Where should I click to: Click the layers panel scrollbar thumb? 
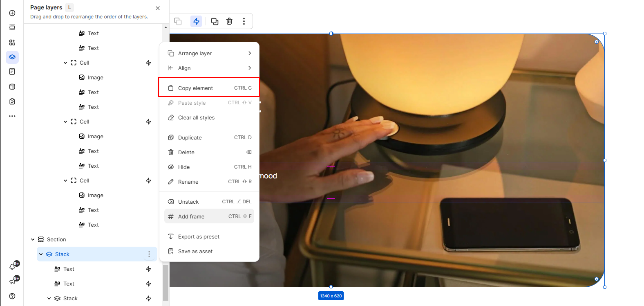[x=165, y=283]
